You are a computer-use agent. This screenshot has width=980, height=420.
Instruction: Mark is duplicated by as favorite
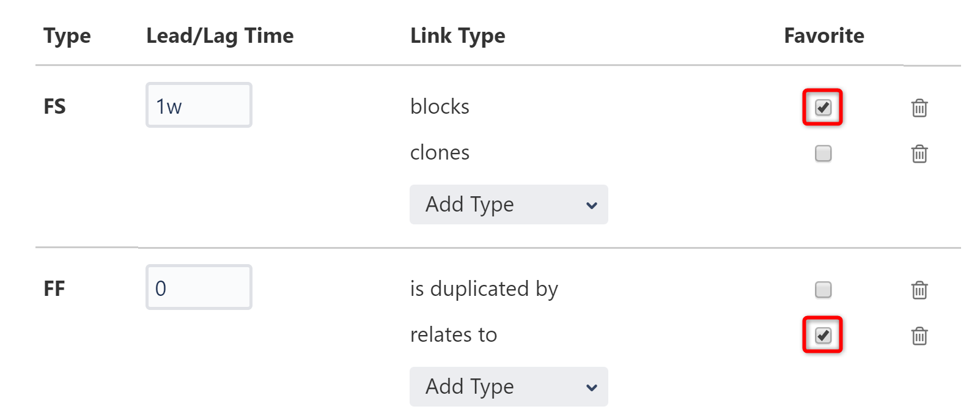(x=822, y=291)
